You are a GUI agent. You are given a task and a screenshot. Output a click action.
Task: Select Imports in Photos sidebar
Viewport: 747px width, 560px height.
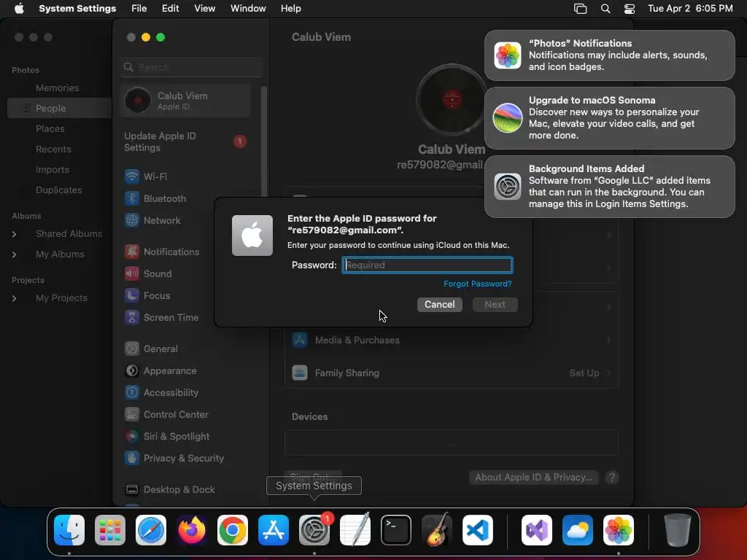pyautogui.click(x=53, y=170)
